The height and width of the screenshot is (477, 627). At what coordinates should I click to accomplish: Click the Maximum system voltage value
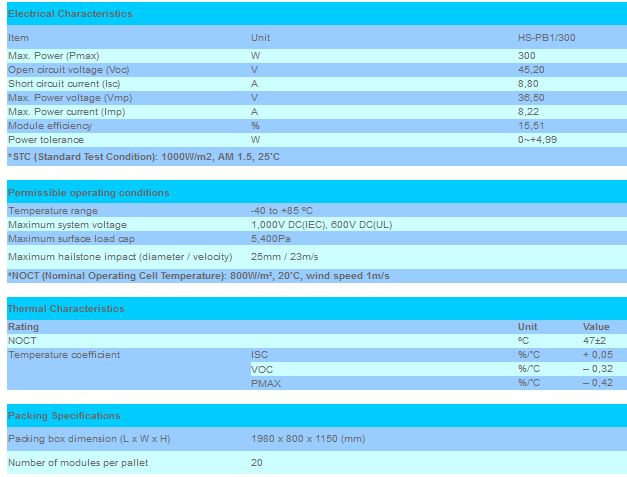pos(321,225)
